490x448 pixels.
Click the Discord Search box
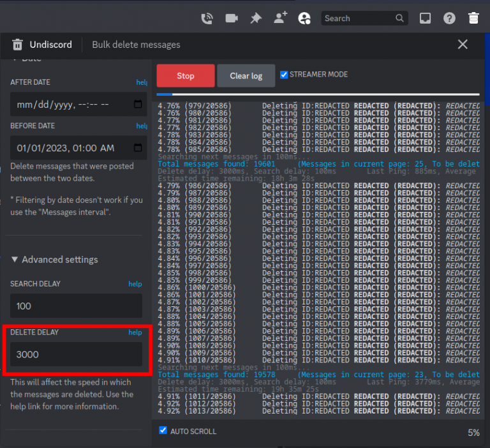[364, 18]
